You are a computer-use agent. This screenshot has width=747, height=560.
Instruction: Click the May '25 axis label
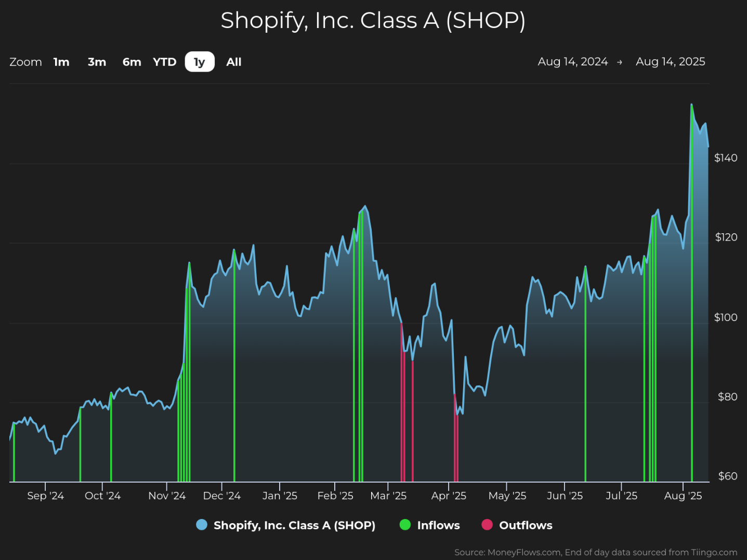[507, 496]
